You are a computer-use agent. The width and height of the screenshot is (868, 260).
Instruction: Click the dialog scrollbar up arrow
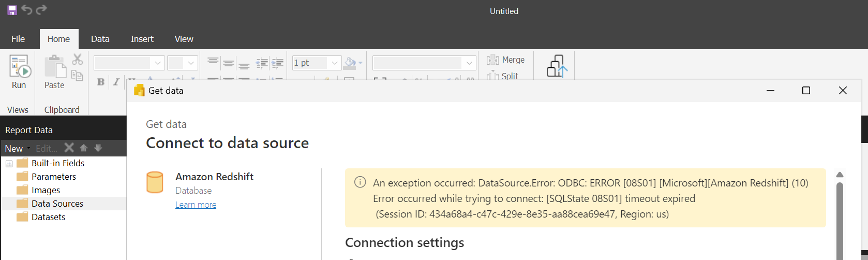pos(840,175)
